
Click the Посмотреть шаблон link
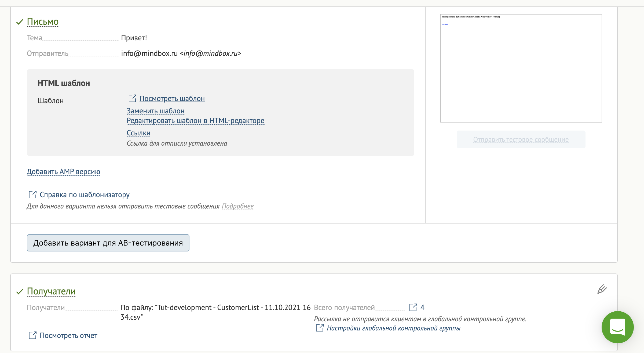coord(172,99)
